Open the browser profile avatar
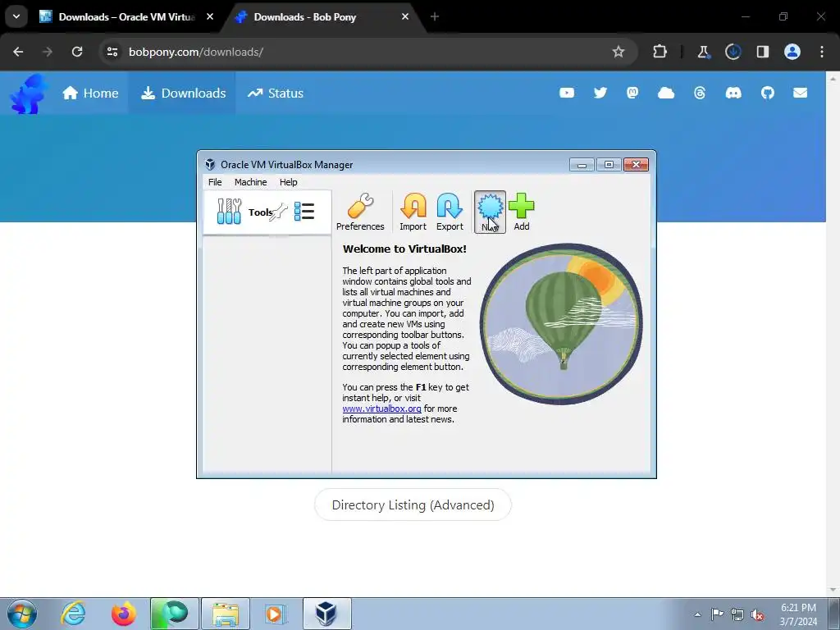The width and height of the screenshot is (840, 630). 792,52
